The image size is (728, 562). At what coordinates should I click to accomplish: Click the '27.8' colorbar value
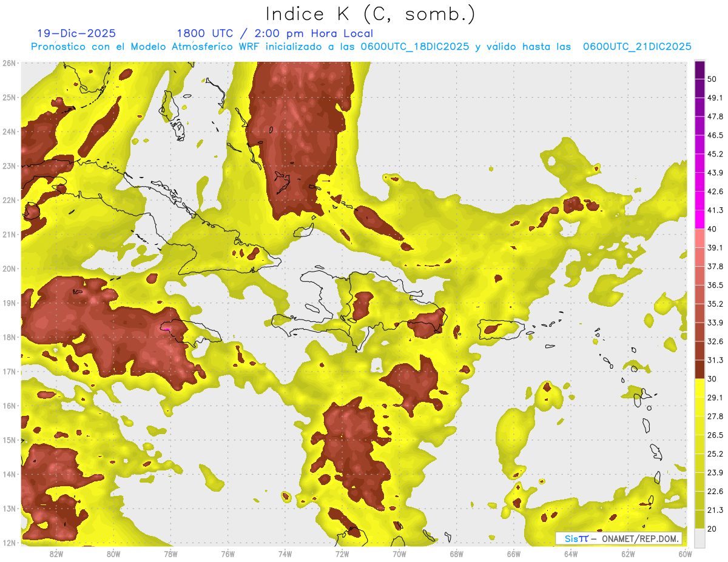[715, 416]
